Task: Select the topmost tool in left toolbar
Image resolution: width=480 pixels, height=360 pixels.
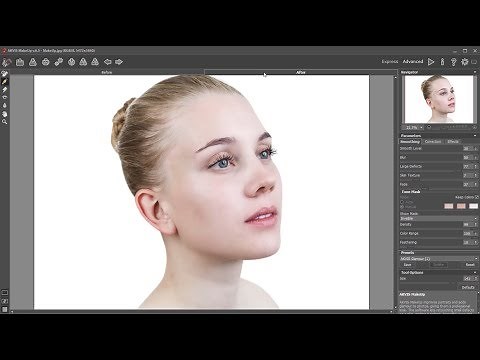Action: pyautogui.click(x=5, y=74)
